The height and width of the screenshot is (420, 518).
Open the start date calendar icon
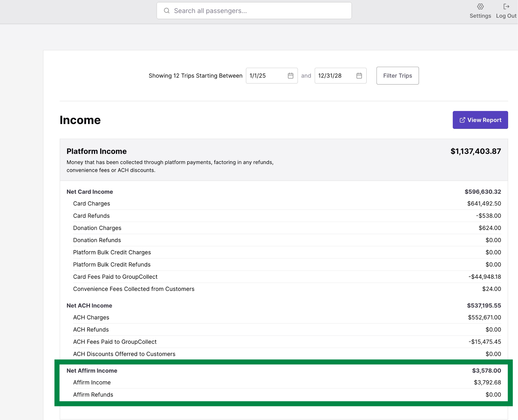pos(290,76)
